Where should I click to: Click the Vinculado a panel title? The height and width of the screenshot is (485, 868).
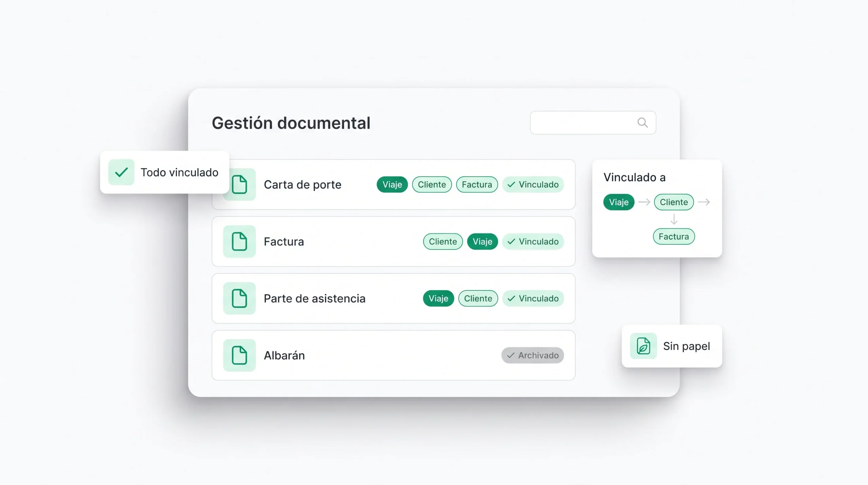[x=634, y=177]
